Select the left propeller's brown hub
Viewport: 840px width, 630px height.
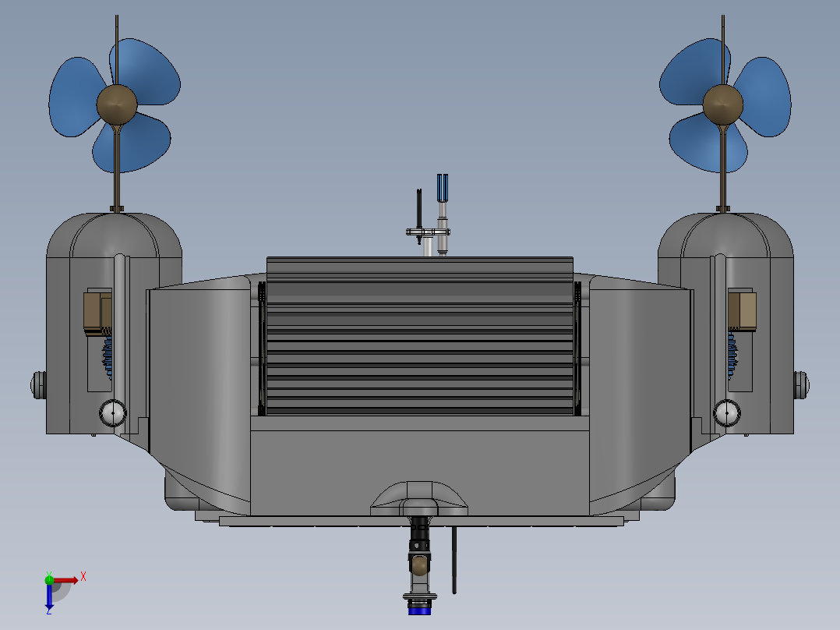[x=117, y=104]
